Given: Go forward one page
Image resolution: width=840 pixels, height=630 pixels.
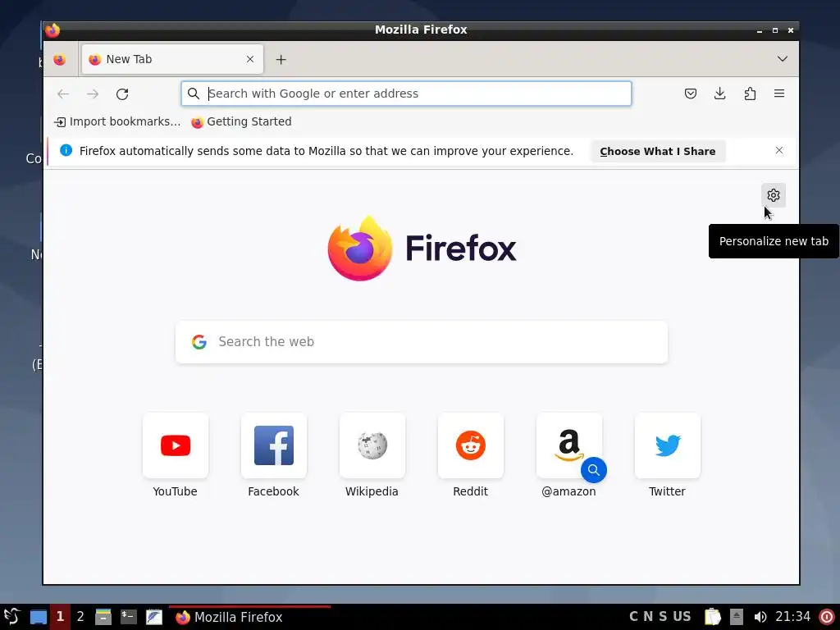Looking at the screenshot, I should pos(93,94).
